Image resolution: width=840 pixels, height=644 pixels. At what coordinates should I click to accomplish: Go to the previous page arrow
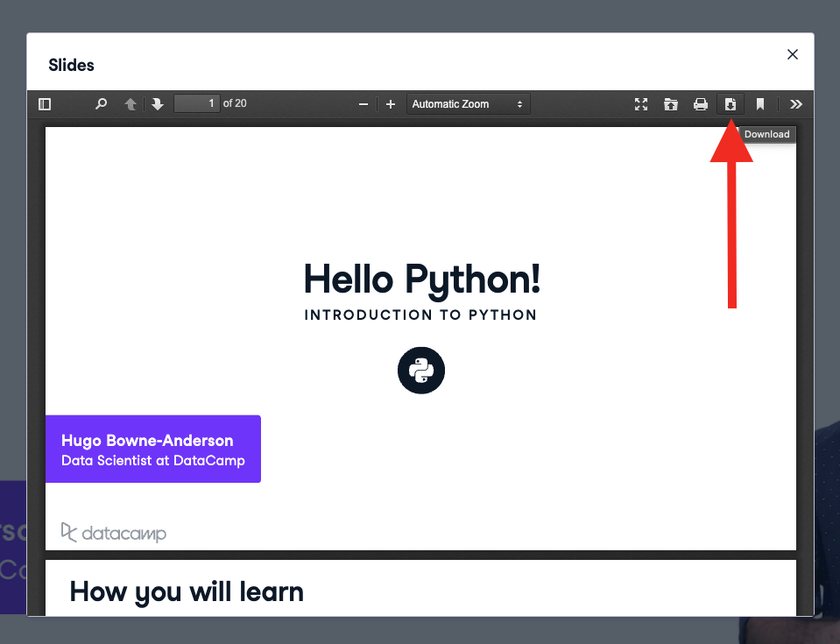pyautogui.click(x=131, y=104)
